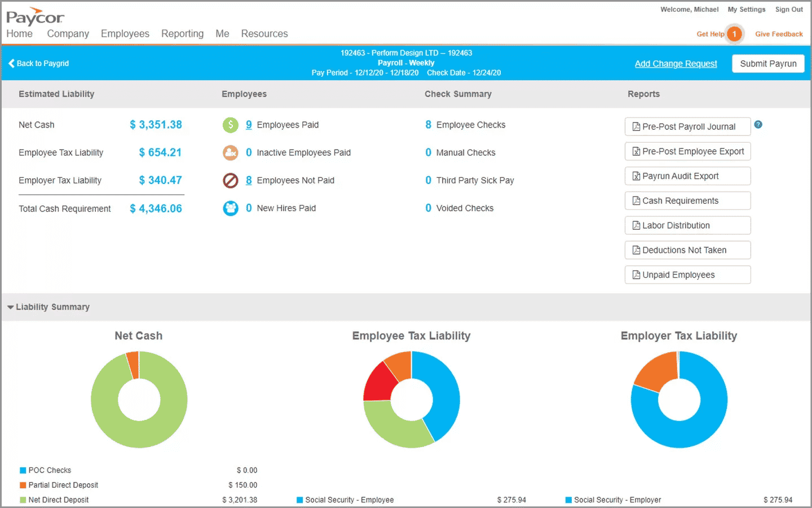Click the orange notification badge near Get Help

click(734, 34)
